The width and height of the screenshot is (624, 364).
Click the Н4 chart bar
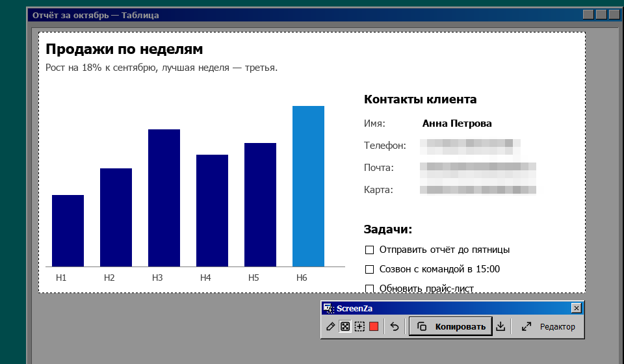click(212, 211)
